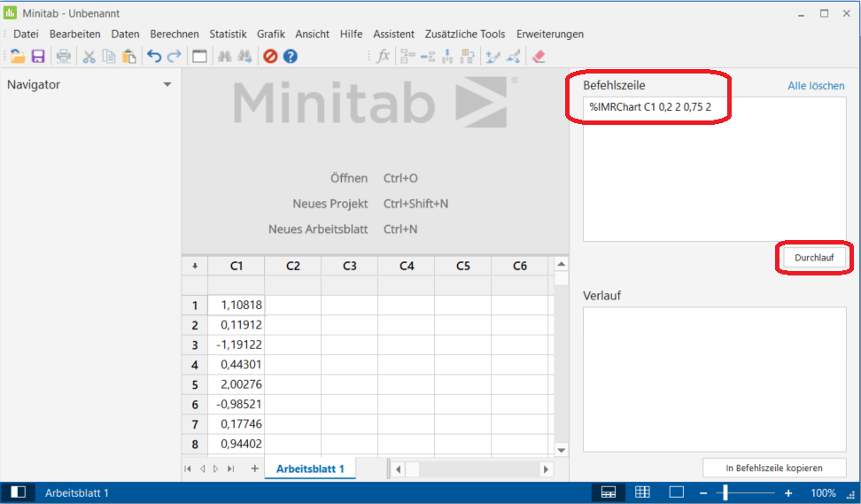Open the Statistik menu
The width and height of the screenshot is (861, 504).
pyautogui.click(x=228, y=34)
